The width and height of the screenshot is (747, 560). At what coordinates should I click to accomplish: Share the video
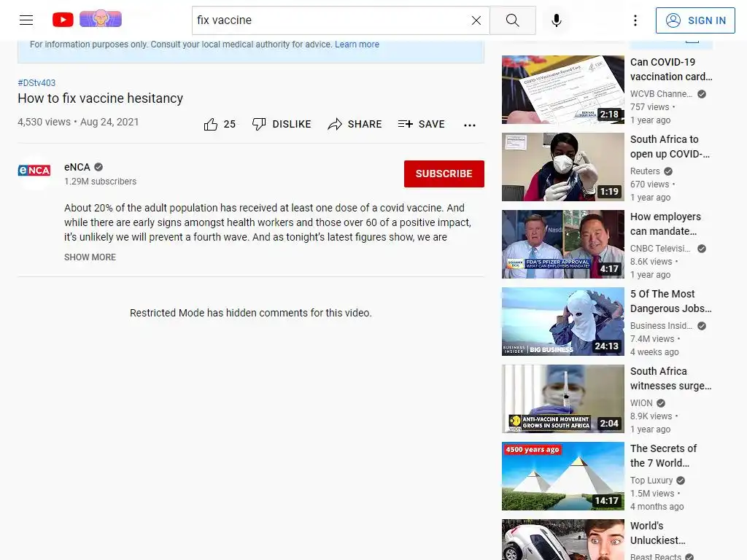click(x=355, y=124)
